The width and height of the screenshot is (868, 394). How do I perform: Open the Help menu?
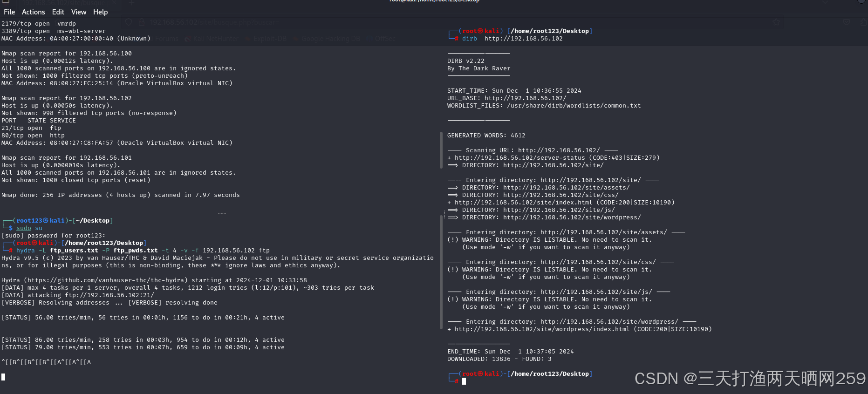(101, 12)
